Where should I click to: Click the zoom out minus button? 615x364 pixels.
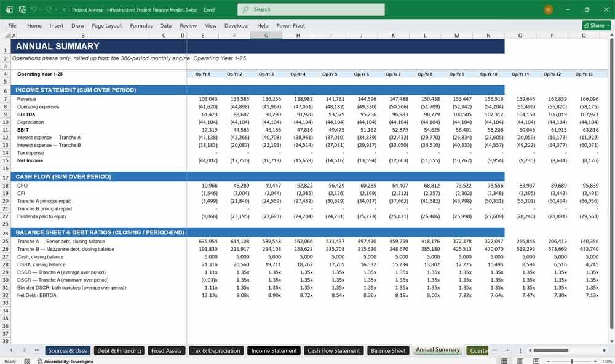point(549,362)
